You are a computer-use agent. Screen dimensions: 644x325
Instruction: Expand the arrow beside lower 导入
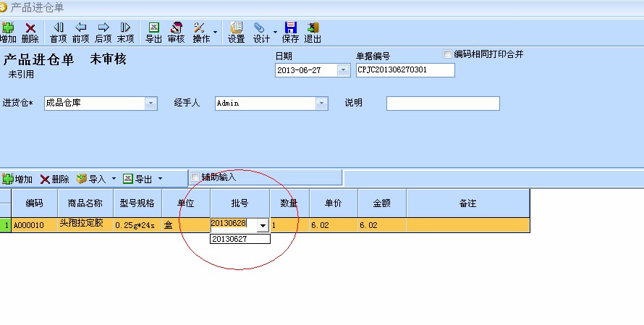pyautogui.click(x=114, y=179)
